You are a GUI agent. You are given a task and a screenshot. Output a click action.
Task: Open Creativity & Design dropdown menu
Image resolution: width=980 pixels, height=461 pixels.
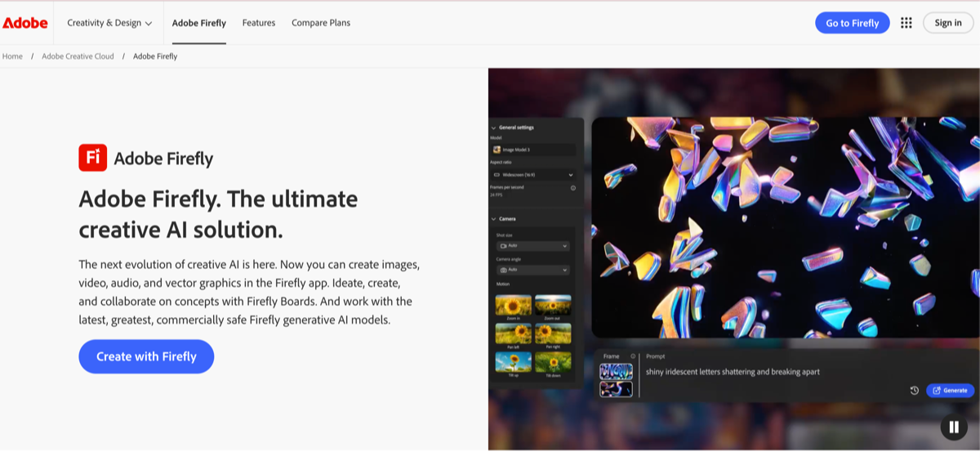[x=109, y=23]
